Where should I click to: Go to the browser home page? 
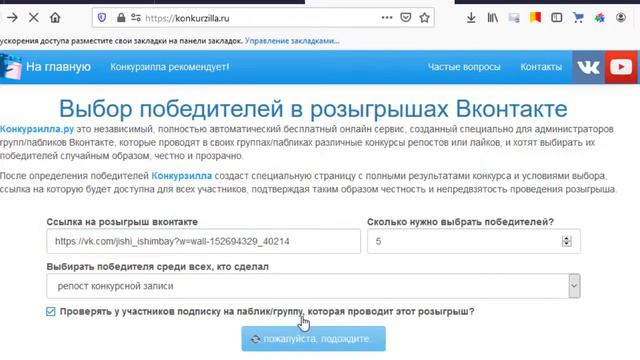[55, 18]
